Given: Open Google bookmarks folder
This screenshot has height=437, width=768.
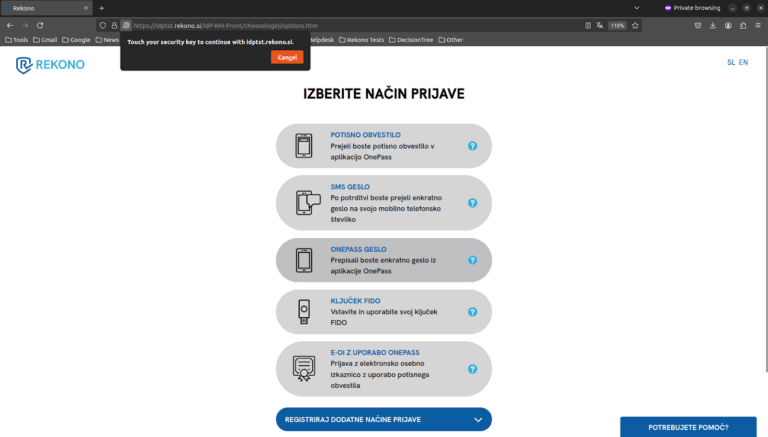Looking at the screenshot, I should tap(76, 40).
